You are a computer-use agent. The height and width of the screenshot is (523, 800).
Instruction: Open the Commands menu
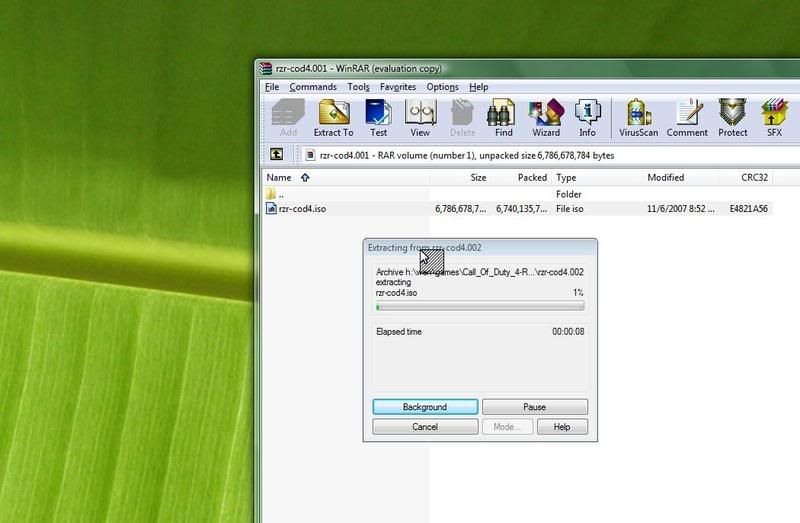313,87
